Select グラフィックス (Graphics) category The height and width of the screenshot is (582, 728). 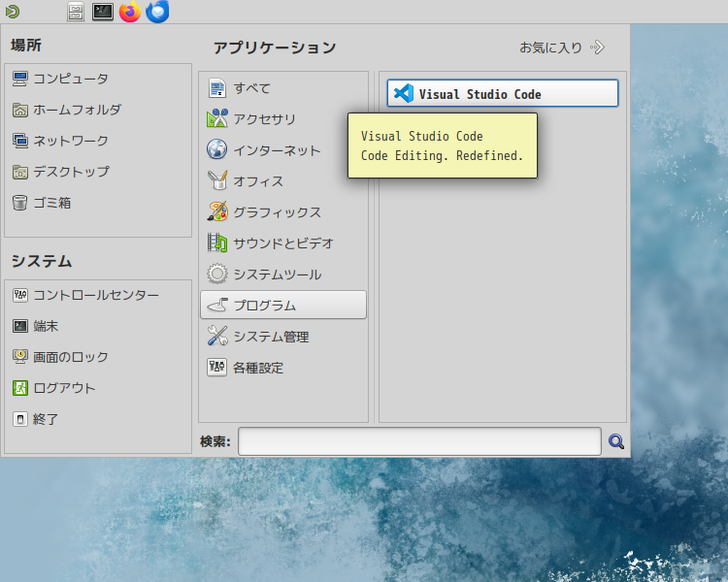point(283,212)
